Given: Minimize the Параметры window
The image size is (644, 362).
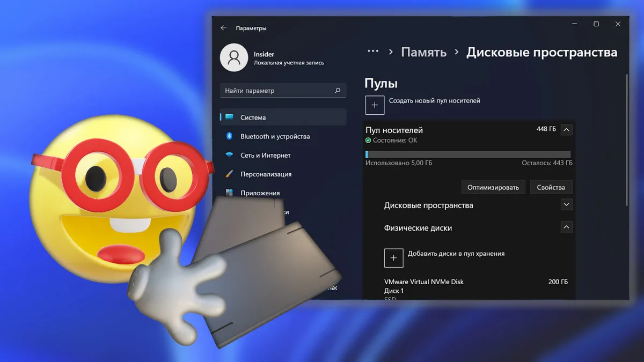Looking at the screenshot, I should pos(573,24).
